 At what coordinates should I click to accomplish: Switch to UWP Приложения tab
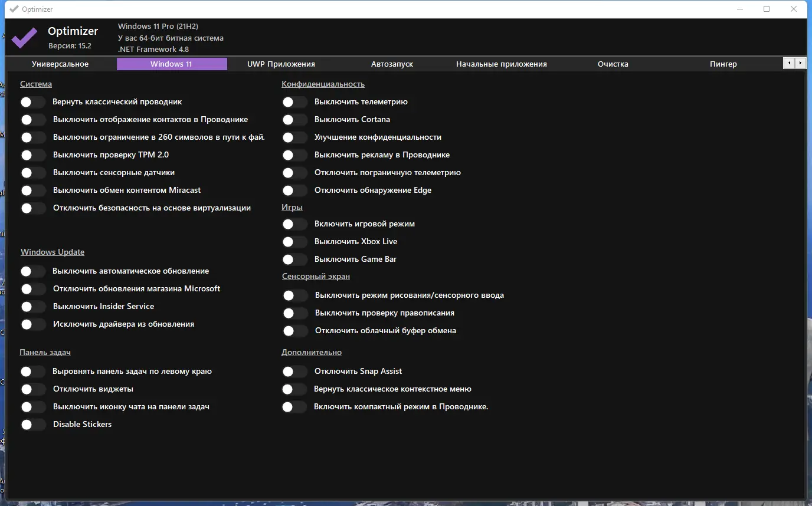point(281,64)
